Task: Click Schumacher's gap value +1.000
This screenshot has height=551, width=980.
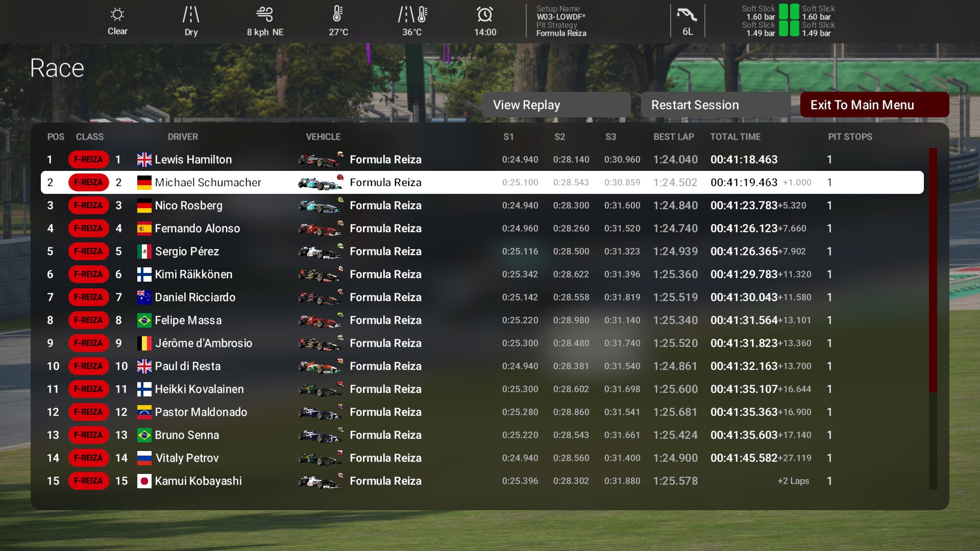Action: pyautogui.click(x=797, y=183)
